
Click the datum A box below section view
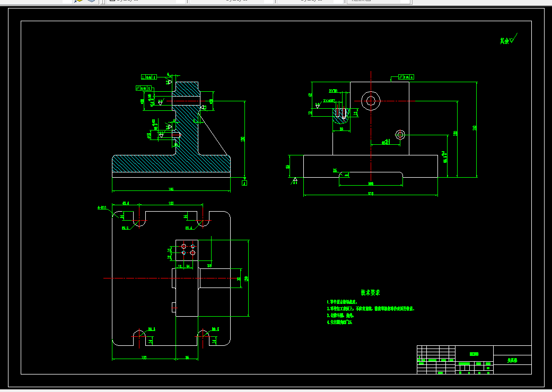click(x=244, y=183)
